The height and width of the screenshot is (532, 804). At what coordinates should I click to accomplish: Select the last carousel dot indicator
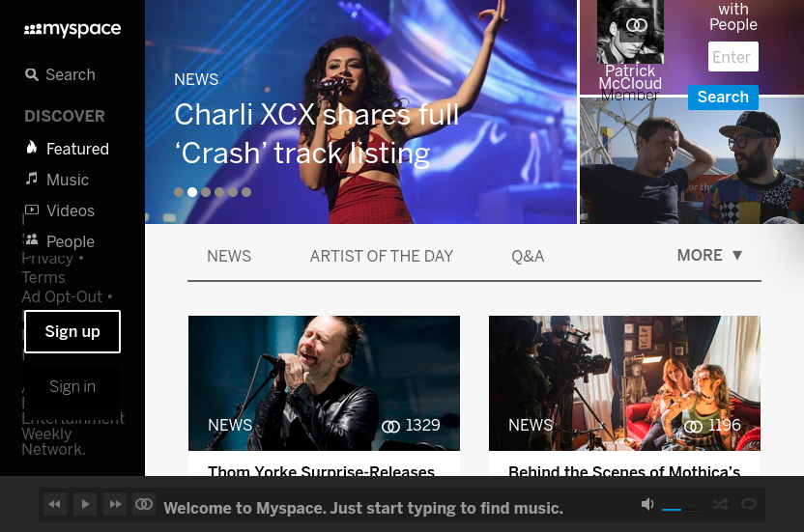pyautogui.click(x=246, y=192)
